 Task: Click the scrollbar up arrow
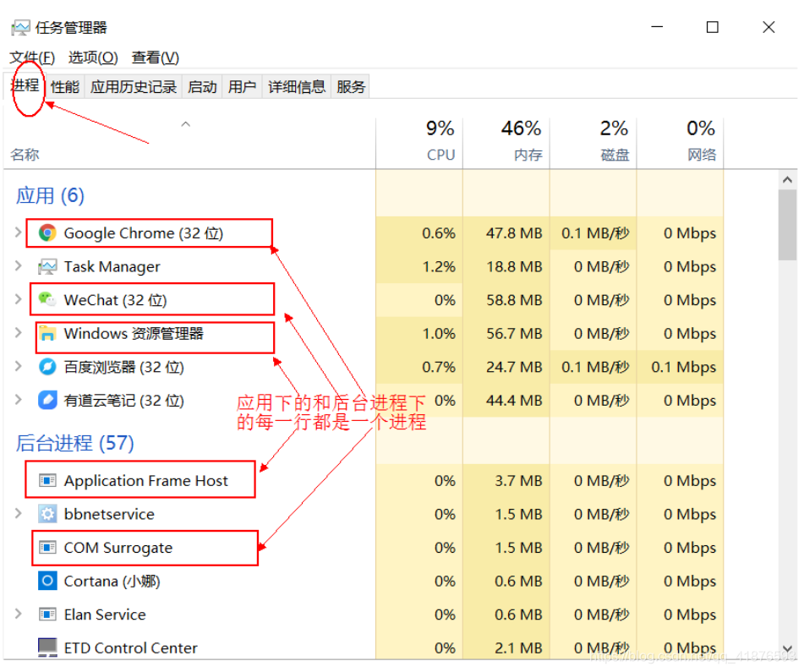pyautogui.click(x=788, y=180)
